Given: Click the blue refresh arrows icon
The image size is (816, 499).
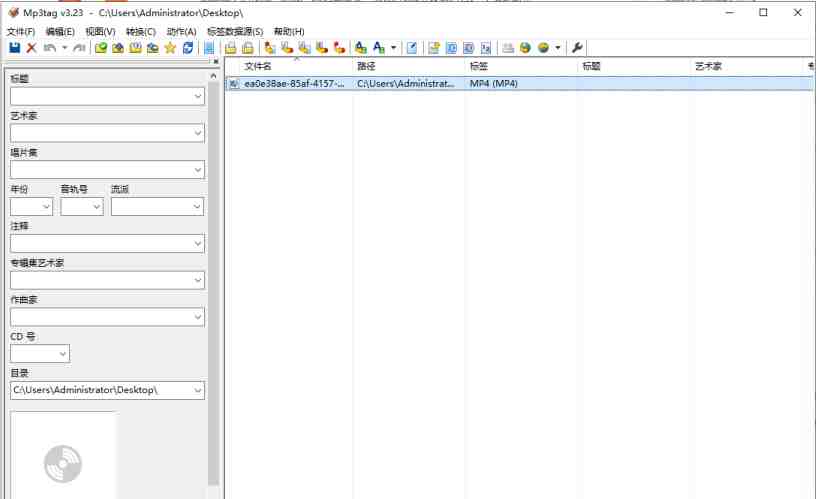Looking at the screenshot, I should (x=188, y=48).
